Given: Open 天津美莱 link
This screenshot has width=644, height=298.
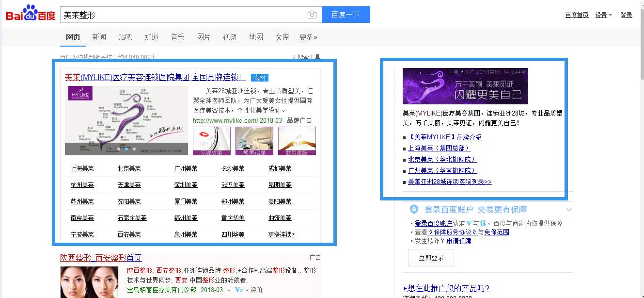Looking at the screenshot, I should [x=129, y=185].
